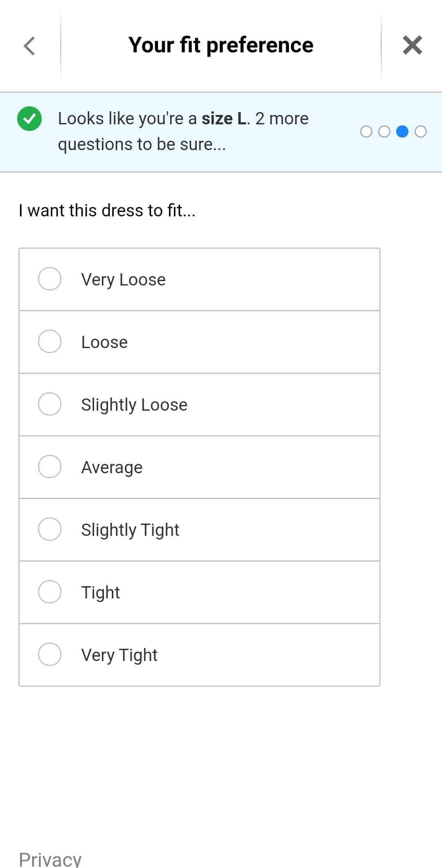
Task: Choose the Slightly Tight radio button
Action: tap(50, 529)
